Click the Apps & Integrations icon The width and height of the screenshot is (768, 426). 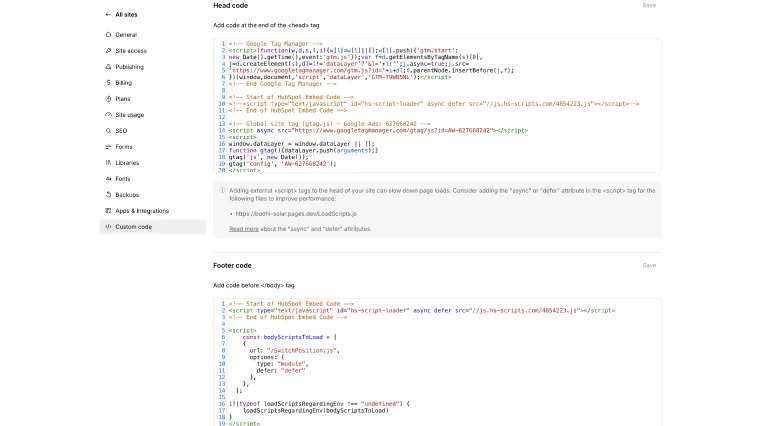(x=108, y=211)
